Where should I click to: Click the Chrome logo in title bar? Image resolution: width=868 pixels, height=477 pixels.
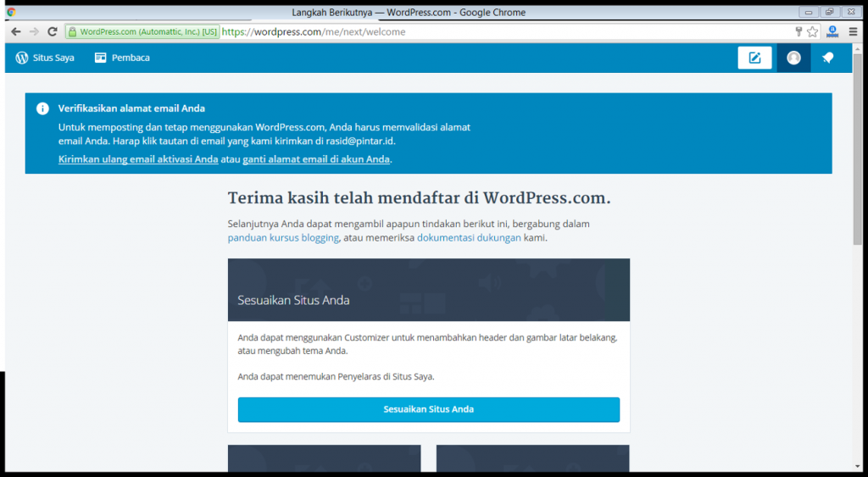pyautogui.click(x=11, y=12)
